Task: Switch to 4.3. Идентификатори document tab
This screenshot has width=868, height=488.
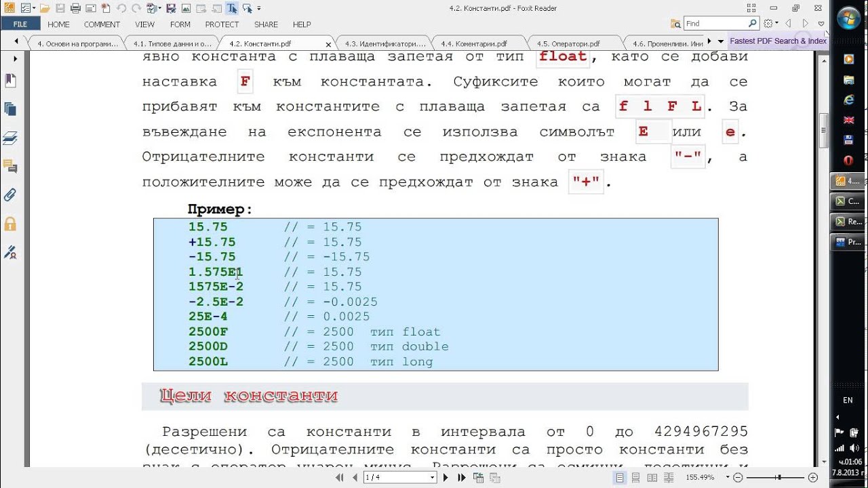Action: coord(384,43)
